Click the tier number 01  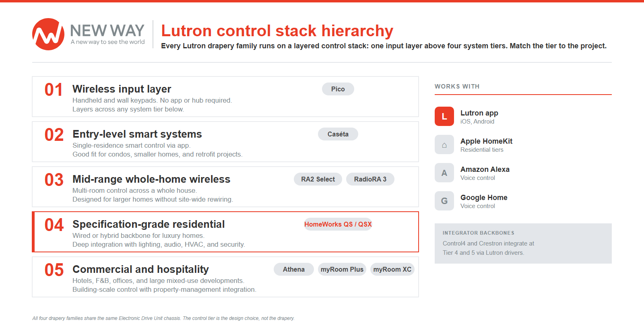pyautogui.click(x=54, y=90)
